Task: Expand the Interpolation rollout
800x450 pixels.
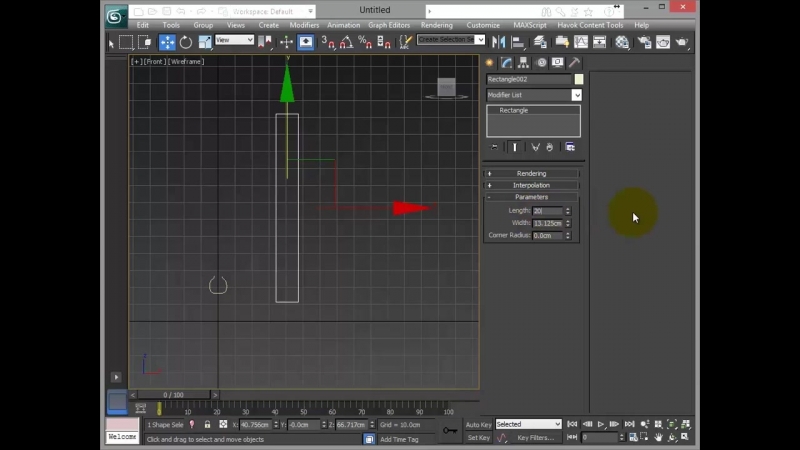Action: [x=531, y=185]
